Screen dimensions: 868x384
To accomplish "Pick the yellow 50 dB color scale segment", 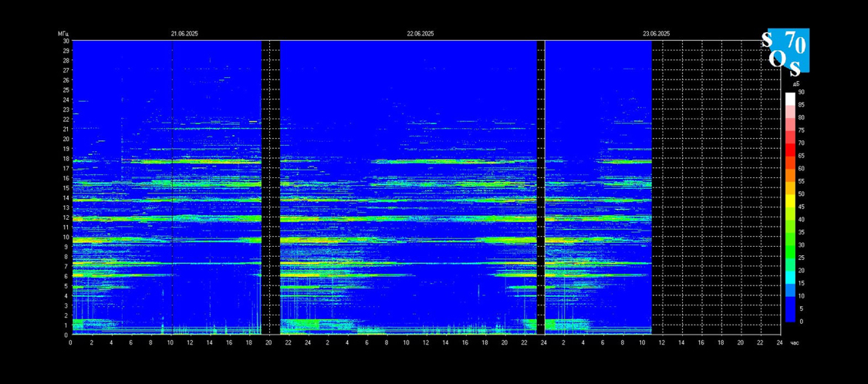I will point(790,200).
